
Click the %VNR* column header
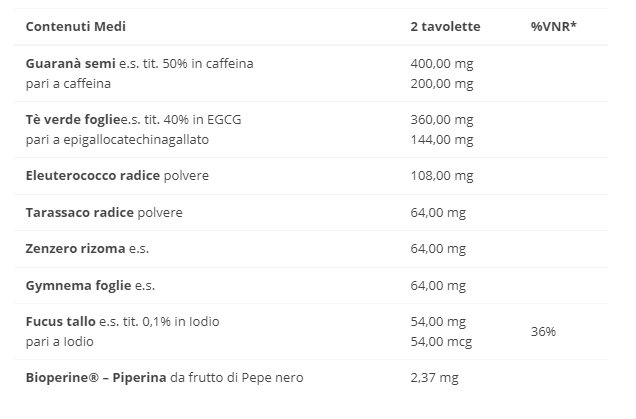click(553, 26)
